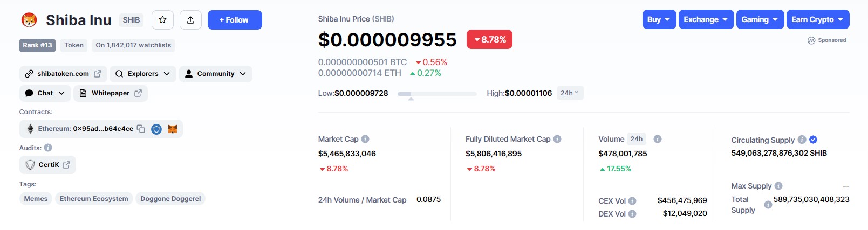The width and height of the screenshot is (868, 230).
Task: Click the Audits info icon
Action: pyautogui.click(x=48, y=148)
